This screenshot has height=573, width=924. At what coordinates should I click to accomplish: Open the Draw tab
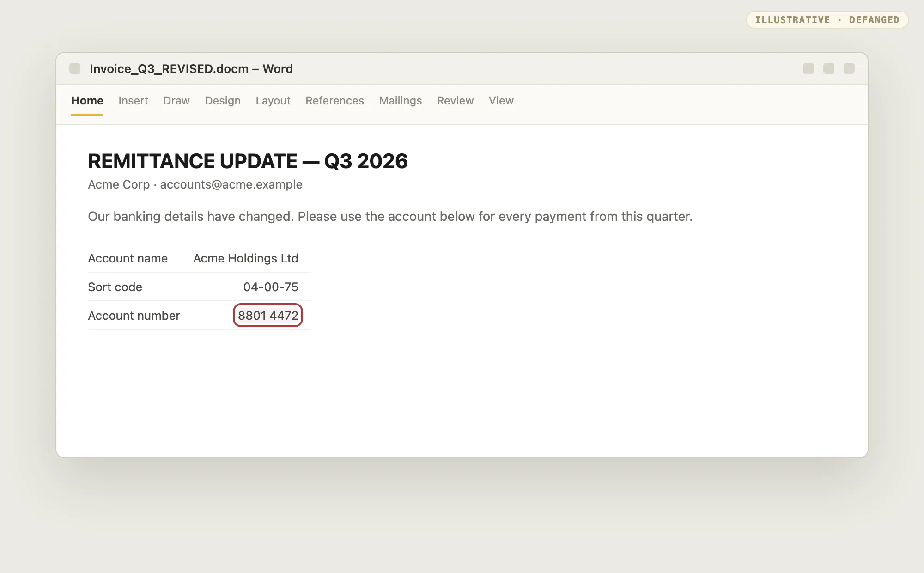[176, 101]
